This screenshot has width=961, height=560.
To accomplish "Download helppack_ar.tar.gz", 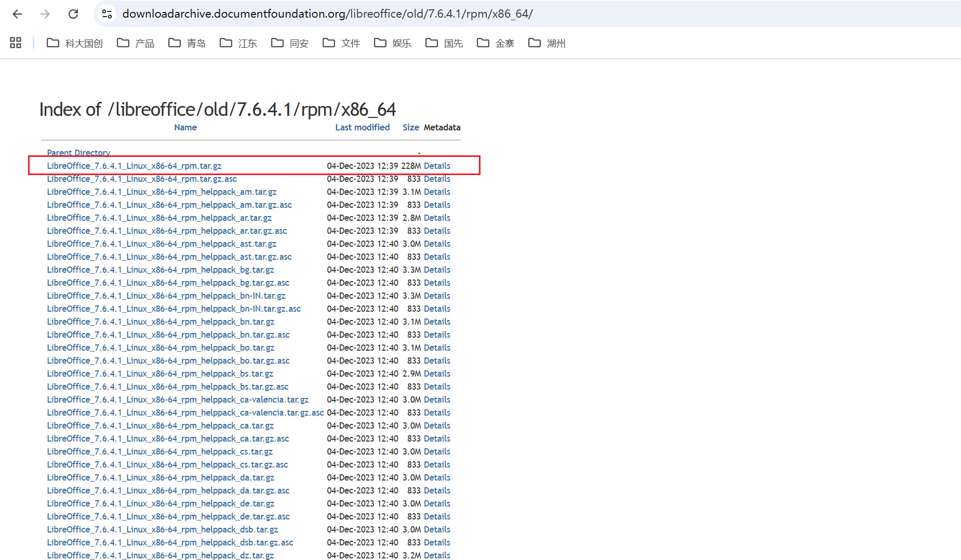I will coord(159,218).
